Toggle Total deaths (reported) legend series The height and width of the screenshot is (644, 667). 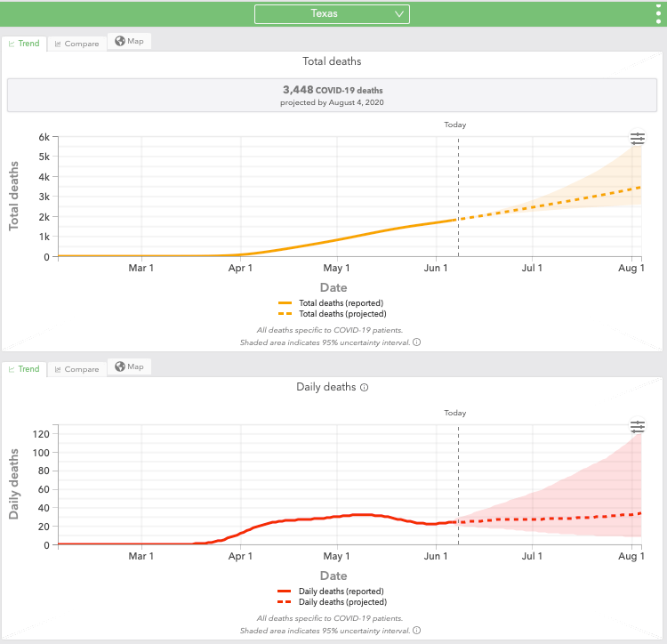(x=333, y=303)
